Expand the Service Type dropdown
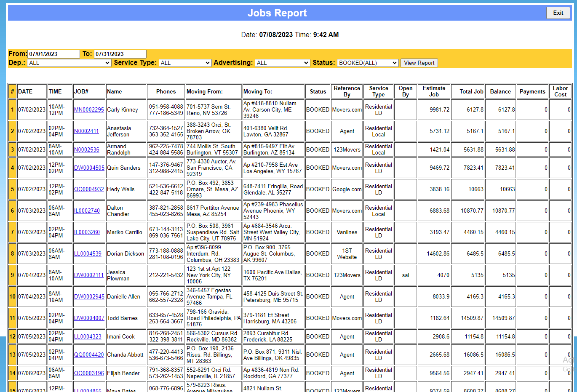The width and height of the screenshot is (577, 392). tap(185, 63)
